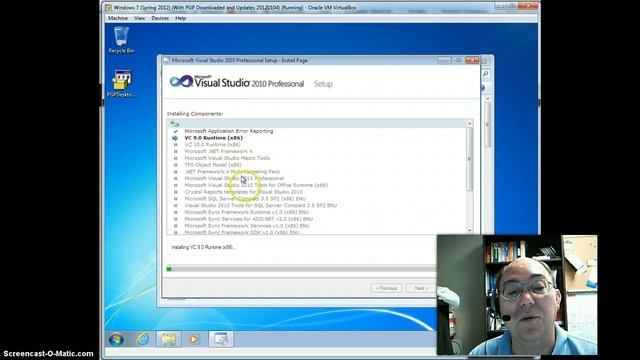Screen dimensions: 640x360
Task: Select Visual Studio 2010 Tools for SQL Server Compact row
Action: click(260, 206)
